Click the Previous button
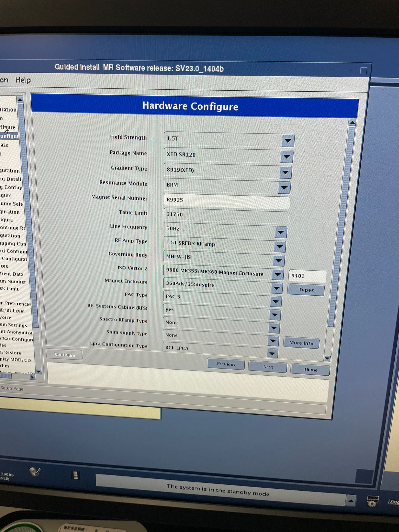Screen dimensions: 399x532 pos(226,364)
